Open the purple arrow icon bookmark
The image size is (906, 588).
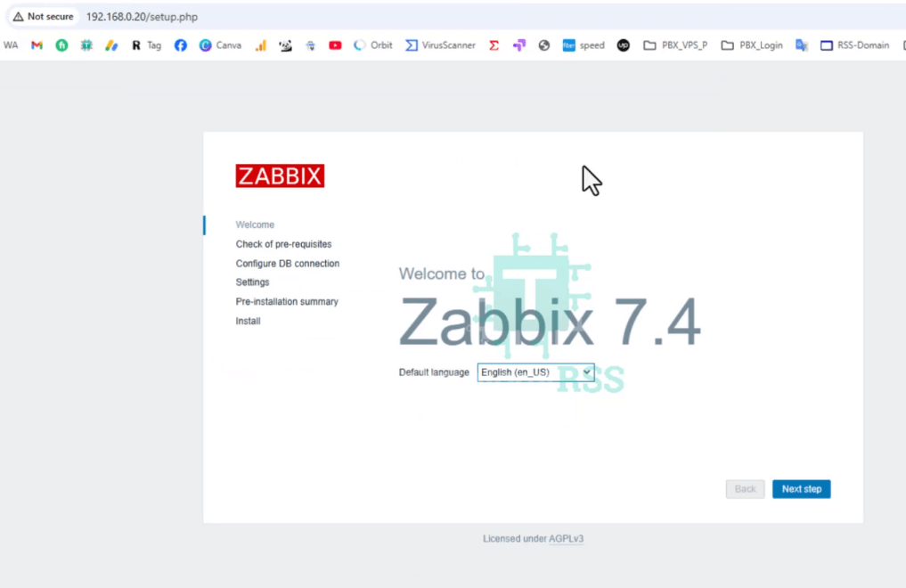point(518,45)
